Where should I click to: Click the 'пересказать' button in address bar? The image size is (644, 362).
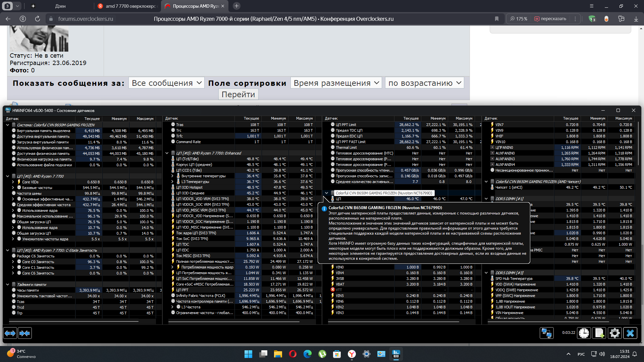[550, 19]
